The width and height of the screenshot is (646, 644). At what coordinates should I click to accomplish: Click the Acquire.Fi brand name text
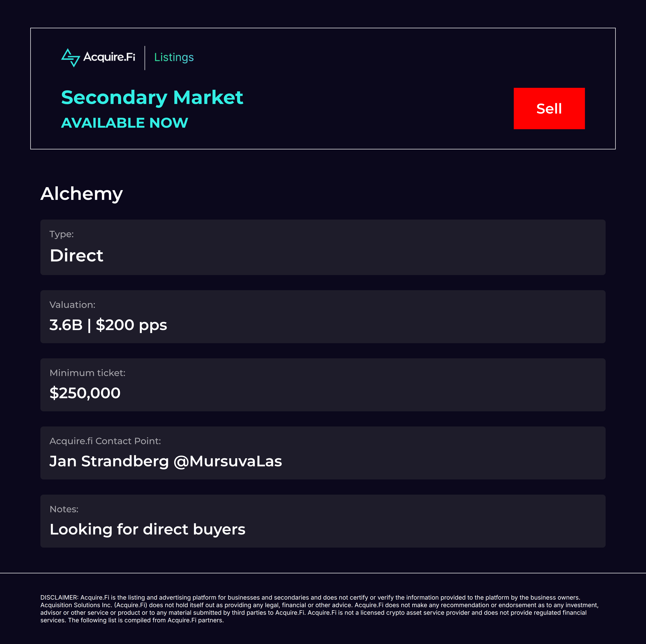pos(109,57)
